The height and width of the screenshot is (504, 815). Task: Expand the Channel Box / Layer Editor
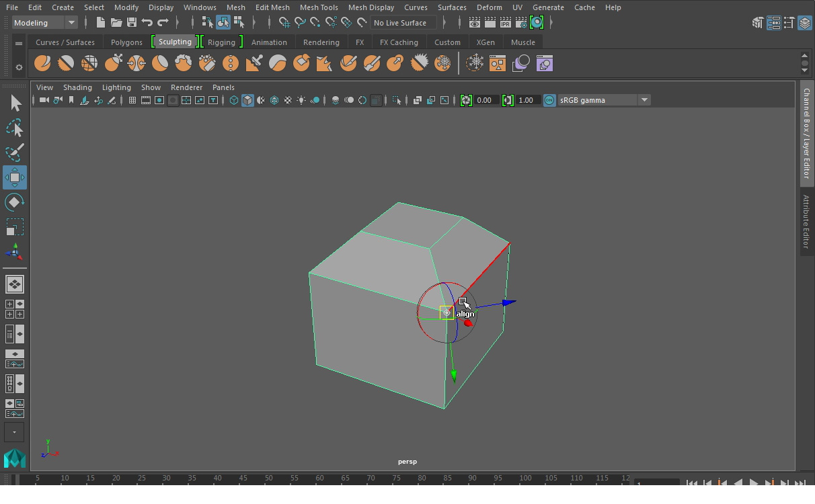tap(806, 132)
